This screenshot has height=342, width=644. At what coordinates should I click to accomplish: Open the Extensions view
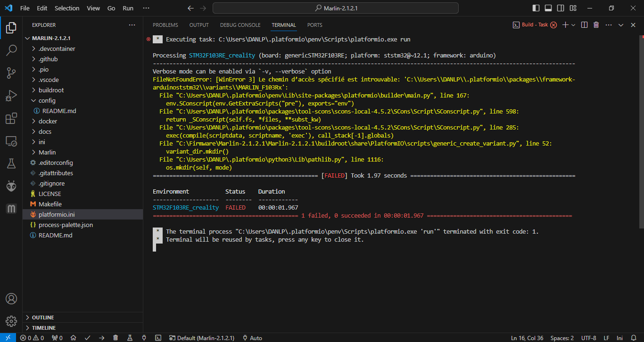click(11, 118)
